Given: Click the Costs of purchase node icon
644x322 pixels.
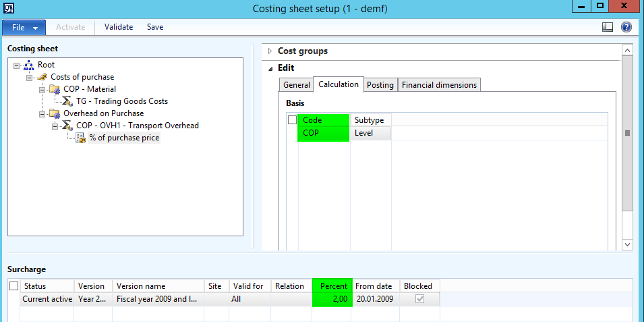Looking at the screenshot, I should coord(42,77).
